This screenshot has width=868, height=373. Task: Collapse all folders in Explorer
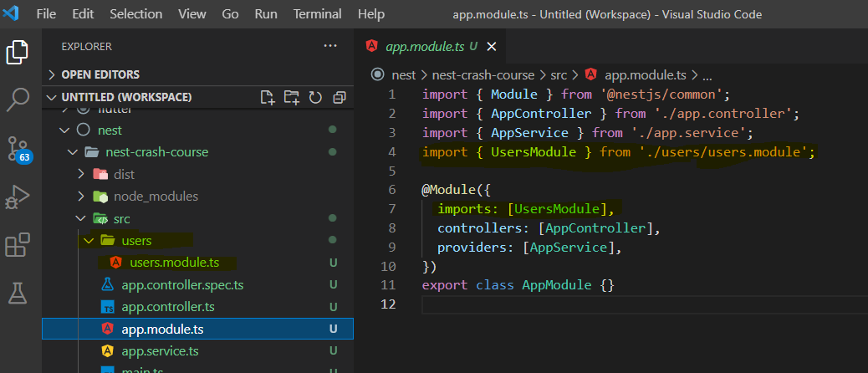(339, 98)
